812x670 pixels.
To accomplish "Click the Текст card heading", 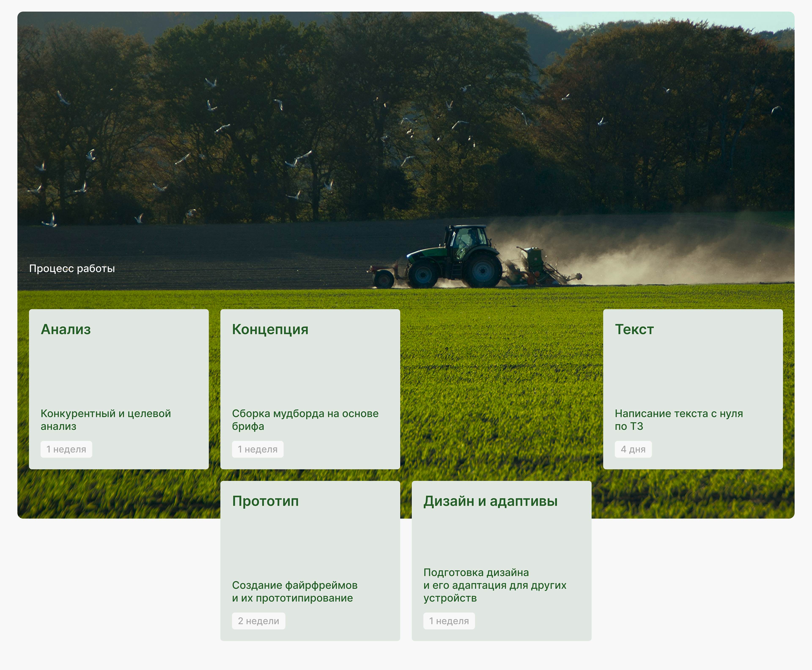I will [x=634, y=329].
